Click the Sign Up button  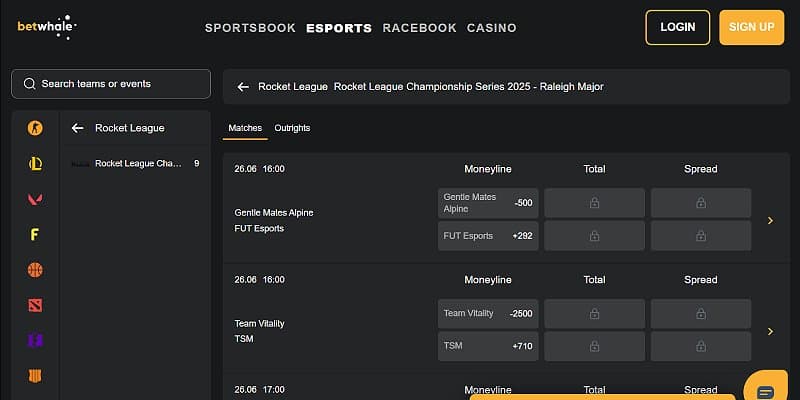pos(751,27)
